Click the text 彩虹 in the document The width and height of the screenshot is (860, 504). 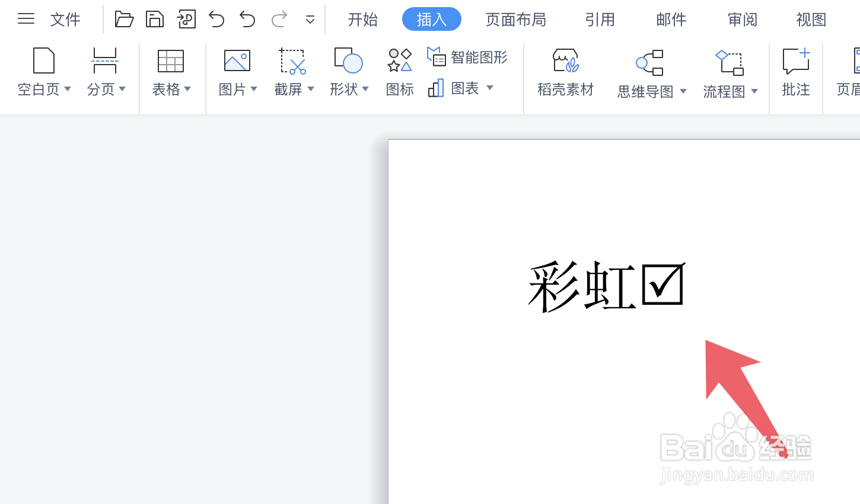582,286
